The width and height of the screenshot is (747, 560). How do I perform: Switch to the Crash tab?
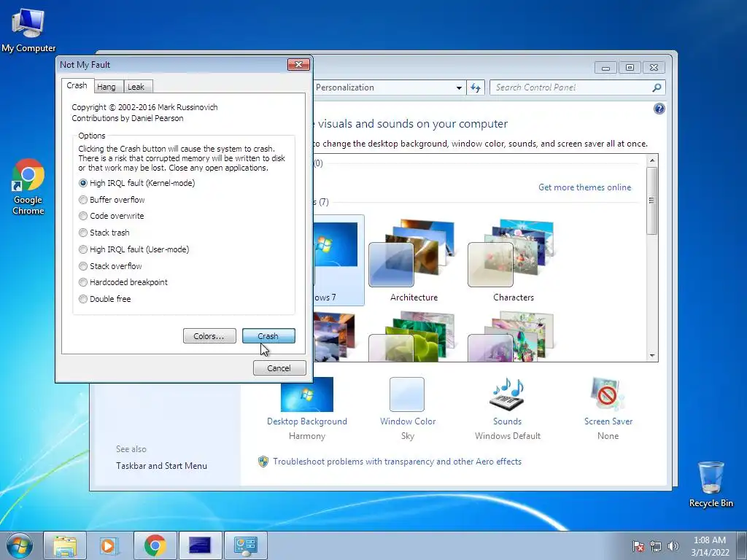pyautogui.click(x=77, y=85)
